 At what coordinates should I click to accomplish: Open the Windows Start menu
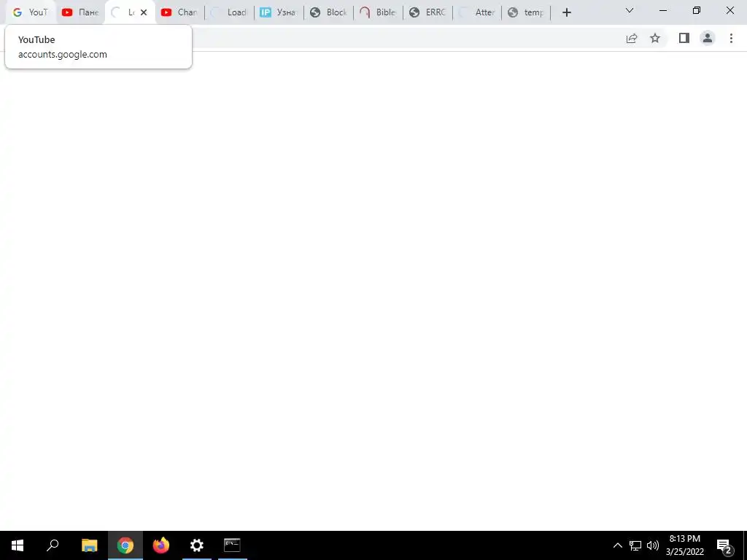pos(18,545)
